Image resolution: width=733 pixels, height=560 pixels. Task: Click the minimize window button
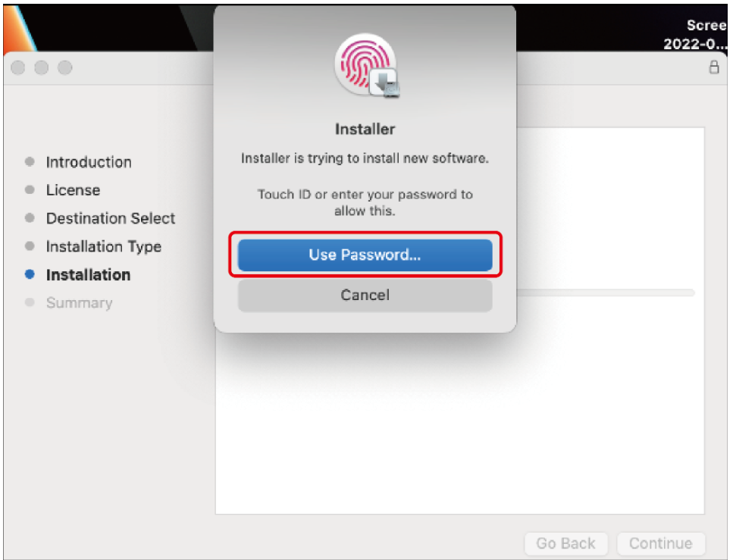click(42, 67)
